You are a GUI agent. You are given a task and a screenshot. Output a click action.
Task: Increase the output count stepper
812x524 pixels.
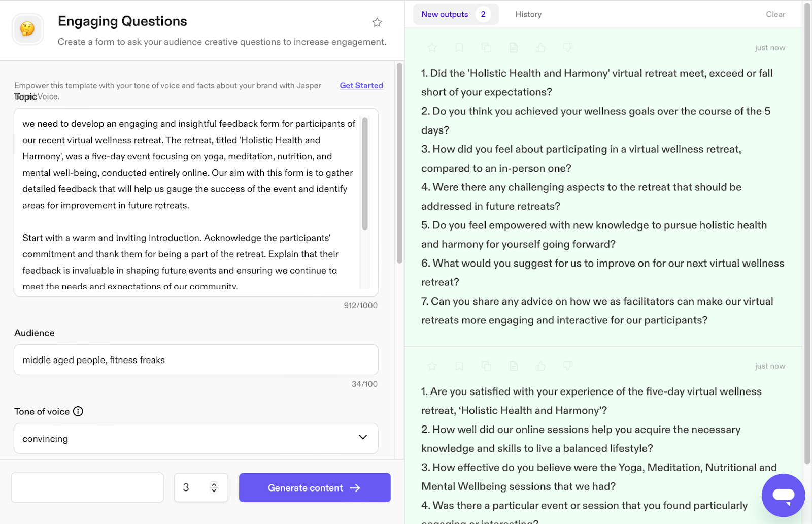(x=214, y=484)
